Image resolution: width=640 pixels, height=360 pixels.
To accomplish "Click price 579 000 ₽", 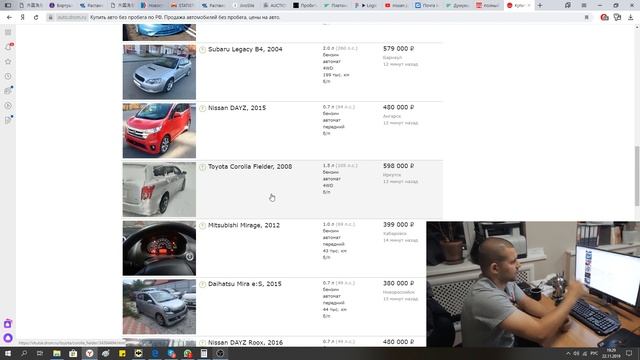I will click(x=398, y=49).
